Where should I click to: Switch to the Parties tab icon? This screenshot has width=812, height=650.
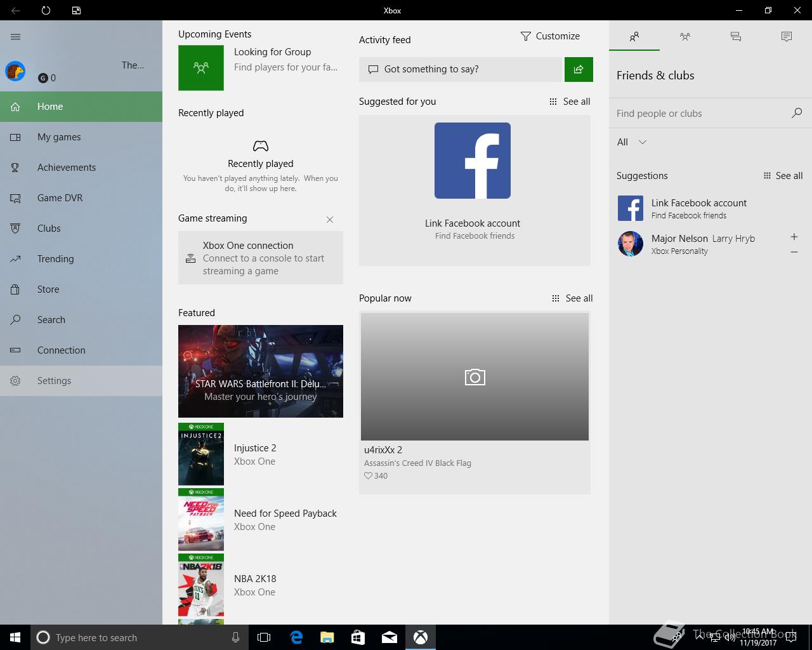click(685, 37)
